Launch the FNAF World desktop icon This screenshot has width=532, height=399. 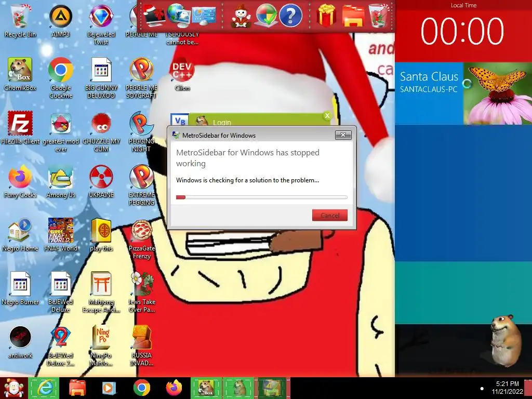[x=60, y=235]
